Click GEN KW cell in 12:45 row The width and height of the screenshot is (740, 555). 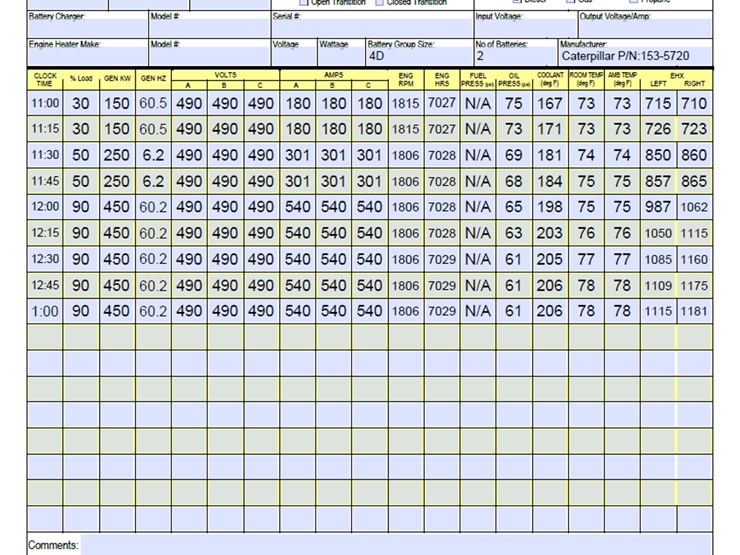coord(117,285)
